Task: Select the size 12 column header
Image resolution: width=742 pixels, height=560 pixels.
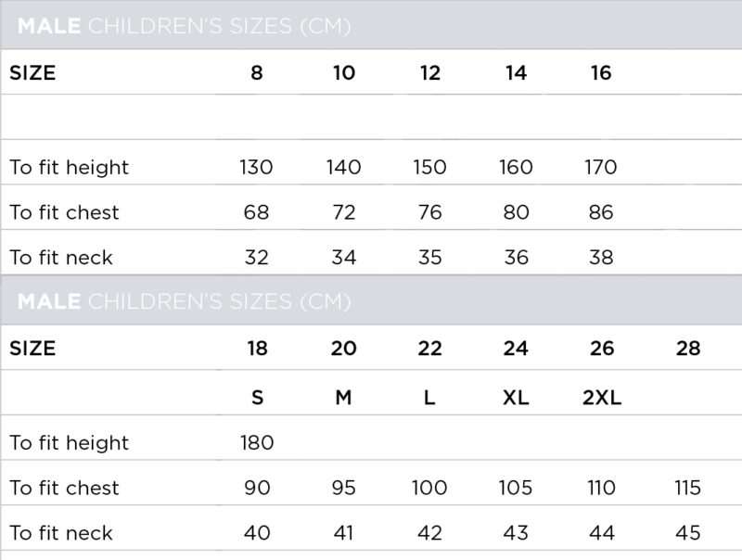Action: click(x=430, y=73)
